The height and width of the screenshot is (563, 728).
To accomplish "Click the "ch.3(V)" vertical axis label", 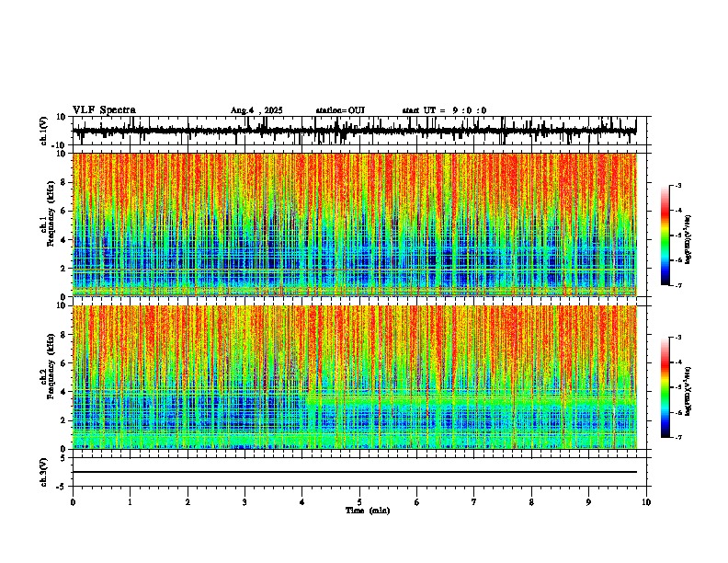I will pyautogui.click(x=44, y=473).
